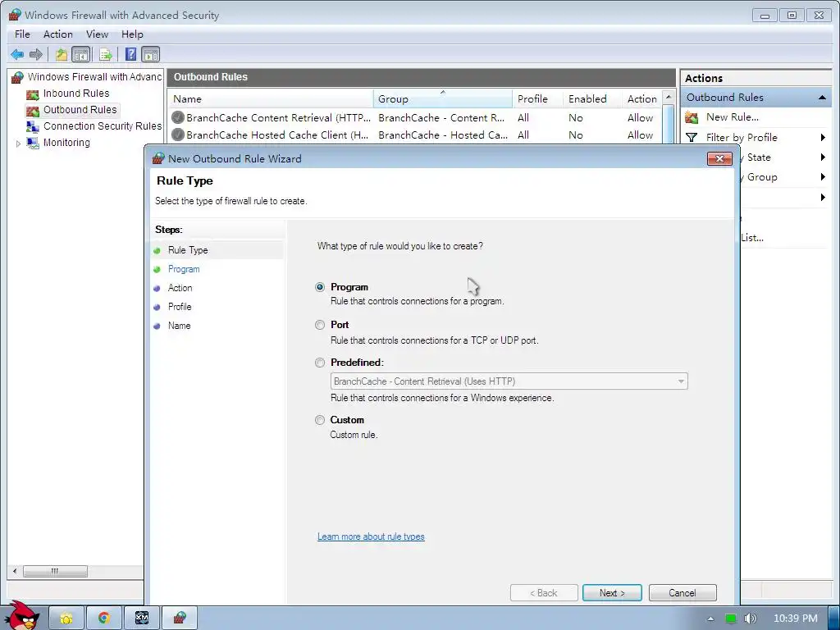
Task: Click the disabled rule icon for BranchCache Hosted Cache Client
Action: (178, 135)
